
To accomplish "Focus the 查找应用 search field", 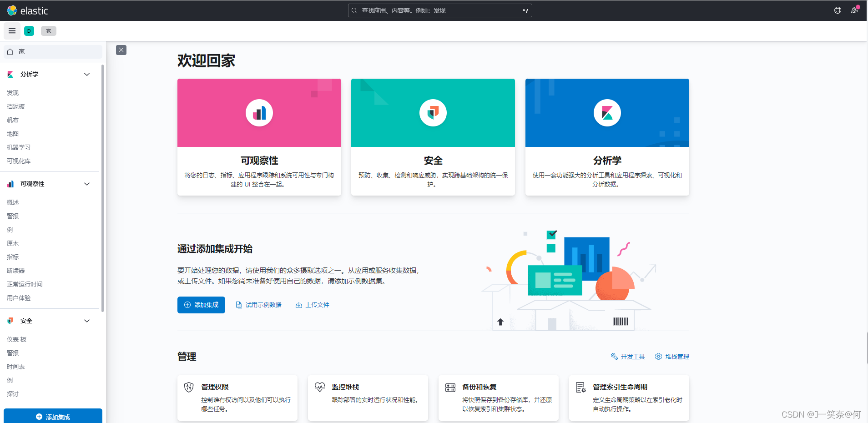I will tap(440, 10).
